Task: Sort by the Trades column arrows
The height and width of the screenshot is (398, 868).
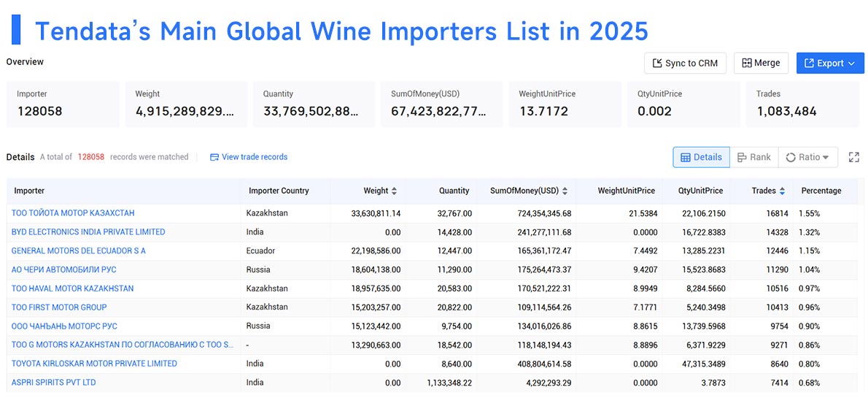Action: [x=782, y=191]
